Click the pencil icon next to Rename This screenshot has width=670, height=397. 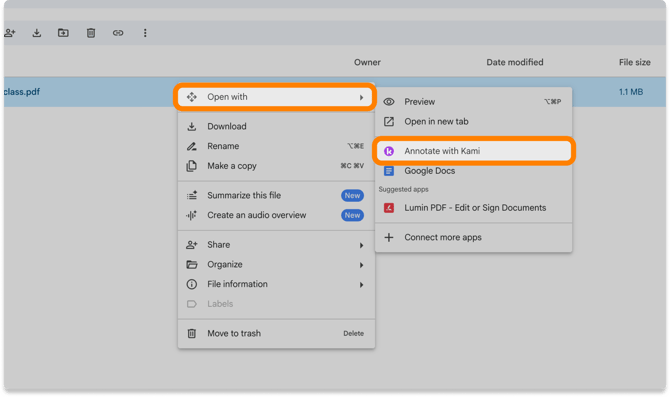pos(191,146)
